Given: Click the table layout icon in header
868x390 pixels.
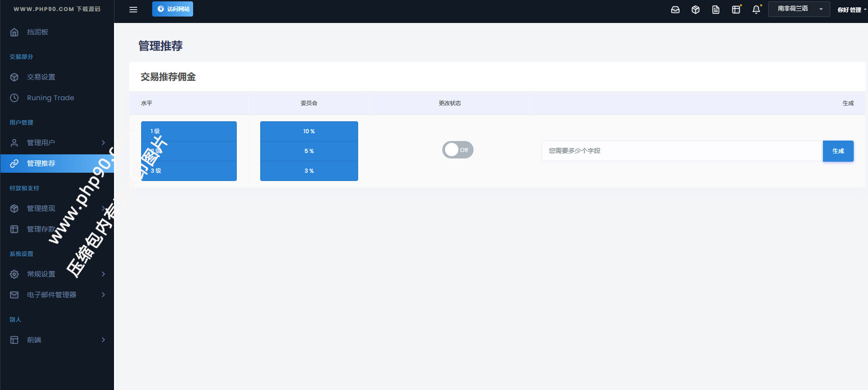Looking at the screenshot, I should (x=736, y=10).
